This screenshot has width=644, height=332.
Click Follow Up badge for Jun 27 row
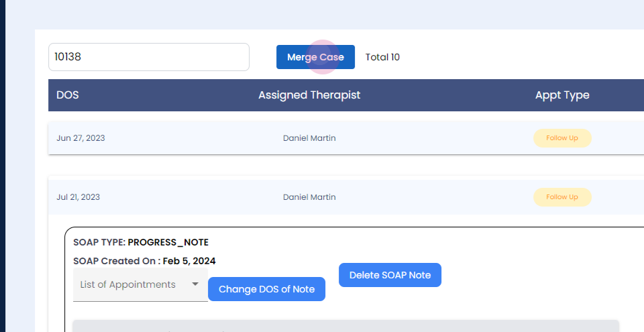click(x=562, y=138)
